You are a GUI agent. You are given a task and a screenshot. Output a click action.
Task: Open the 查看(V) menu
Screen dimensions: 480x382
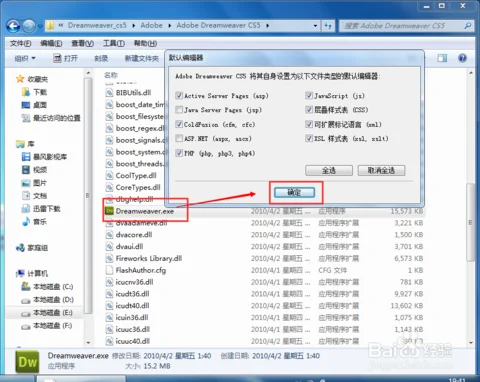(x=82, y=43)
